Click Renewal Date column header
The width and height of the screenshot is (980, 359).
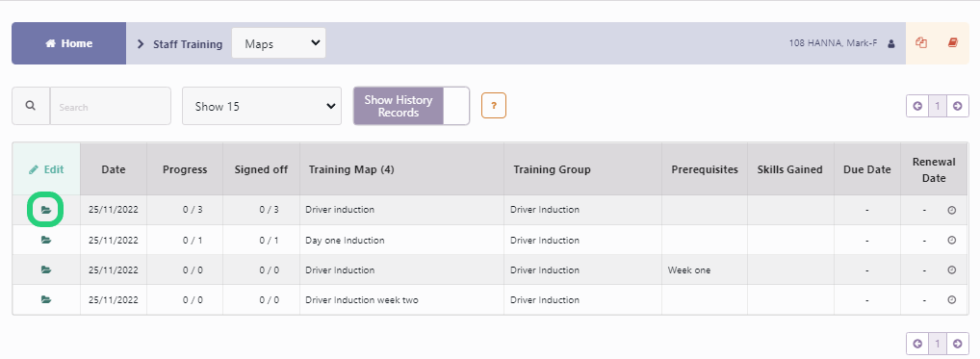pos(934,169)
